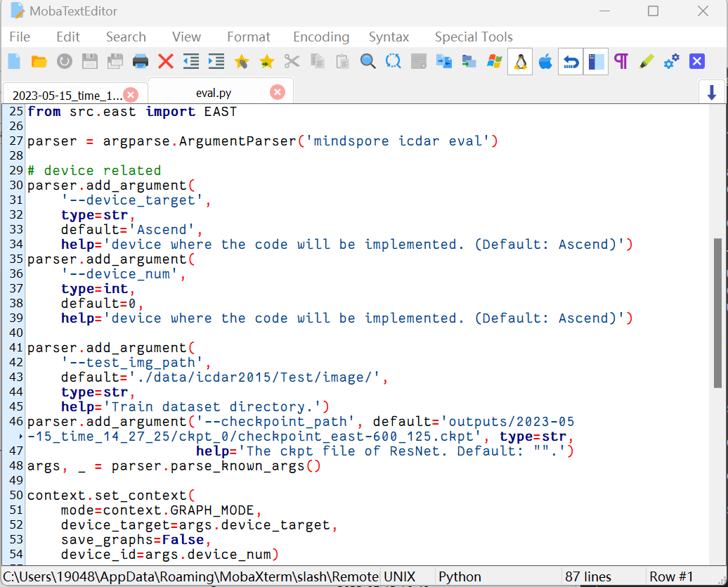Click the Print icon
728x587 pixels.
point(141,61)
